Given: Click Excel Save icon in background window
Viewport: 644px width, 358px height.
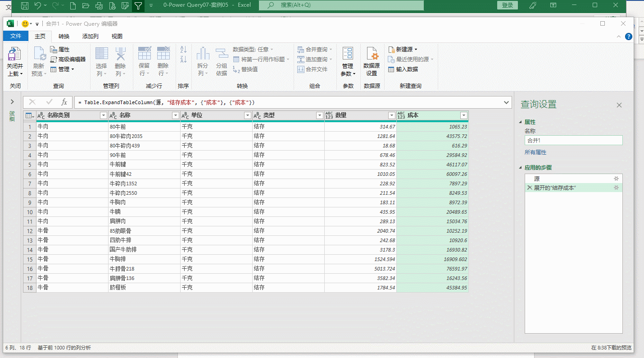Looking at the screenshot, I should point(25,5).
